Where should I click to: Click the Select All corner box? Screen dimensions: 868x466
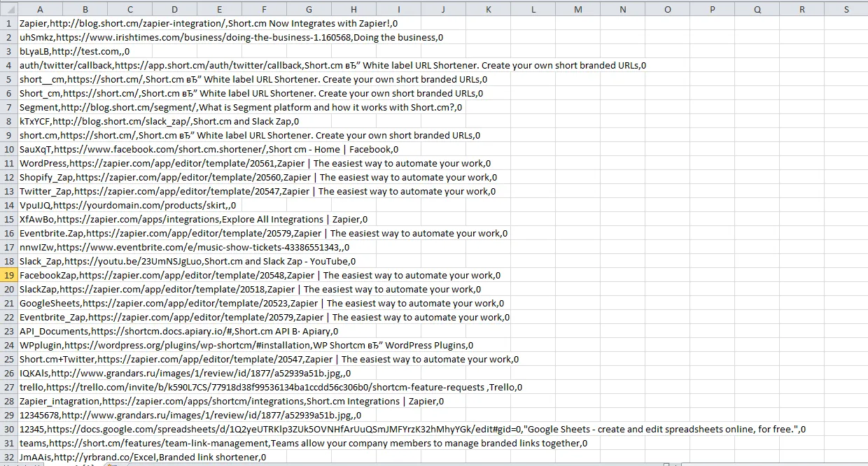click(x=8, y=9)
